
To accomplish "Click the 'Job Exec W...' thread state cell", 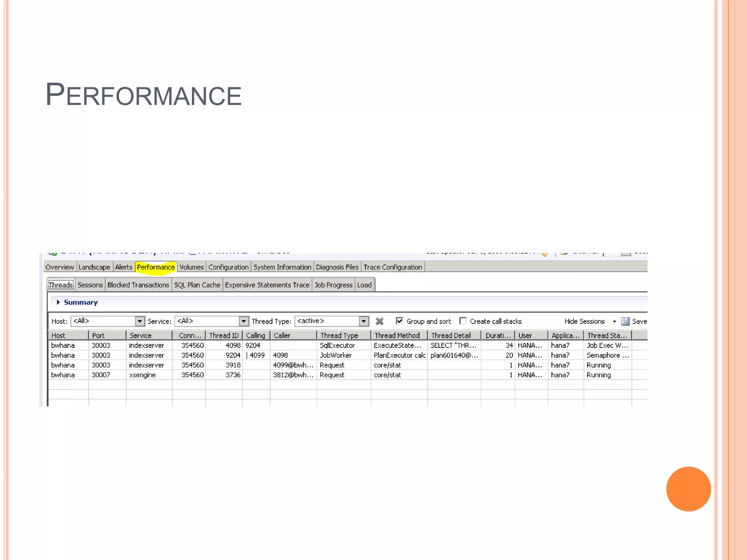I will point(608,345).
